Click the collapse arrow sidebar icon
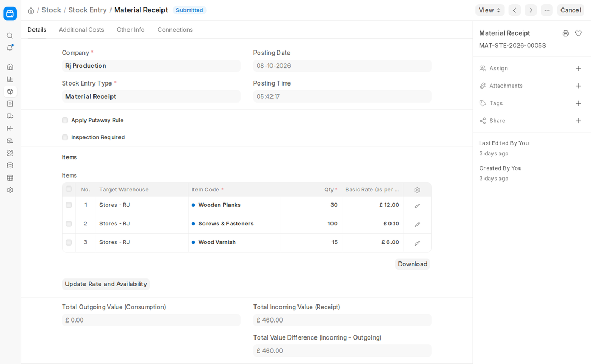This screenshot has width=595, height=364. 10,128
